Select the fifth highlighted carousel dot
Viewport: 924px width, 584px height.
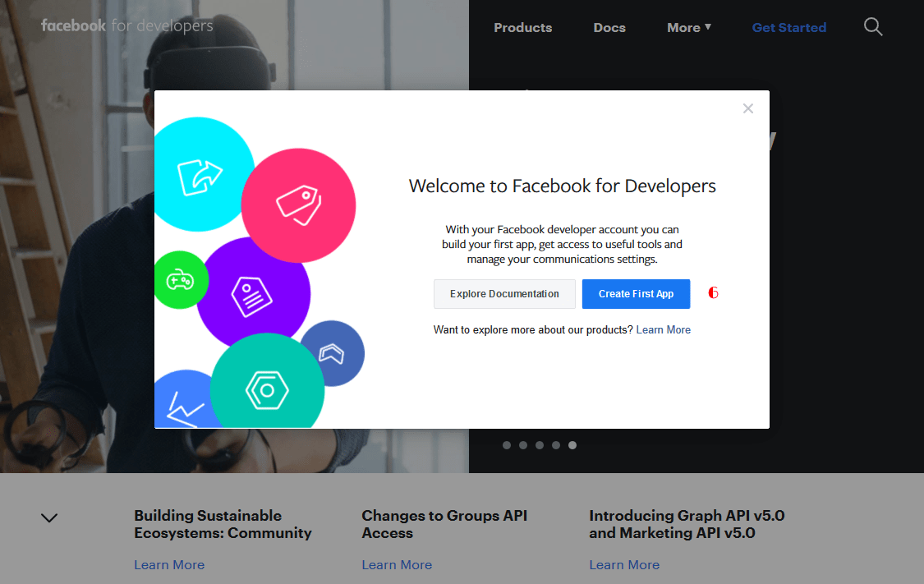click(x=572, y=445)
